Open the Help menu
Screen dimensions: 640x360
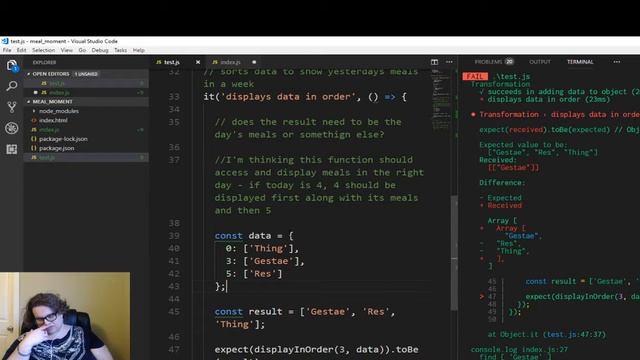click(138, 50)
